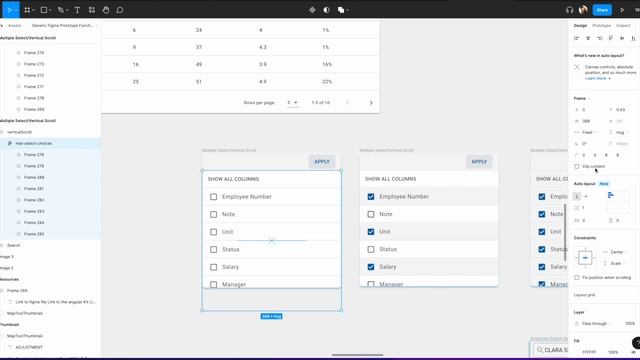Open the Fixed width resizing dropdown
The width and height of the screenshot is (640, 360).
pos(587,132)
